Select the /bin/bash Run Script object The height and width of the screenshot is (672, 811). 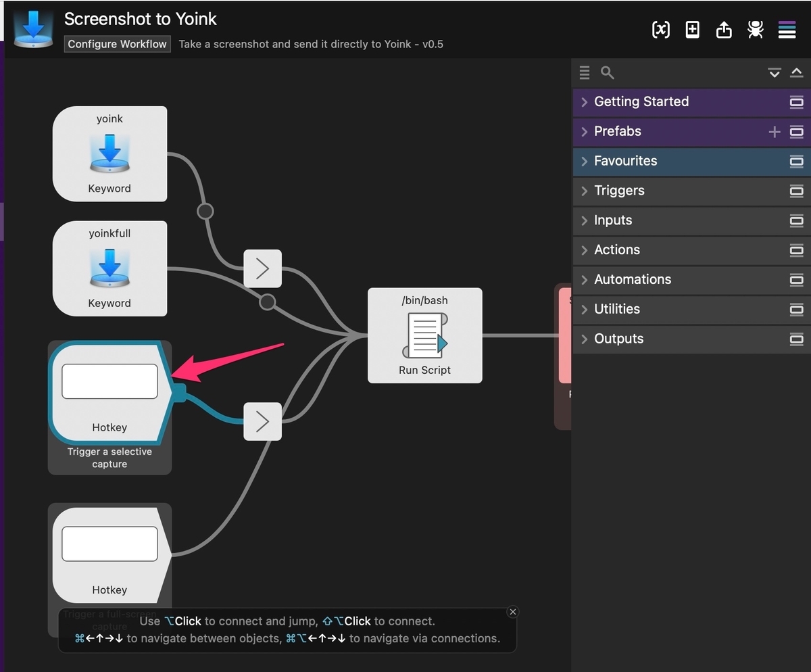(x=424, y=335)
